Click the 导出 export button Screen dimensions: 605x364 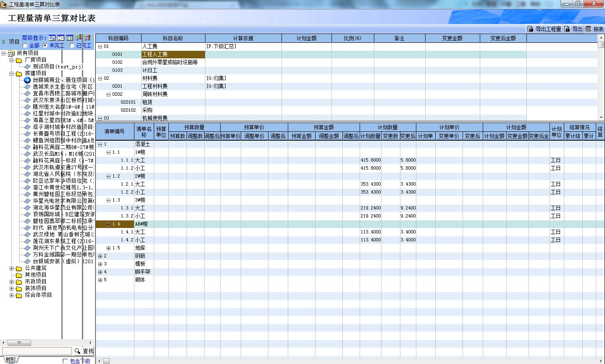[x=573, y=29]
